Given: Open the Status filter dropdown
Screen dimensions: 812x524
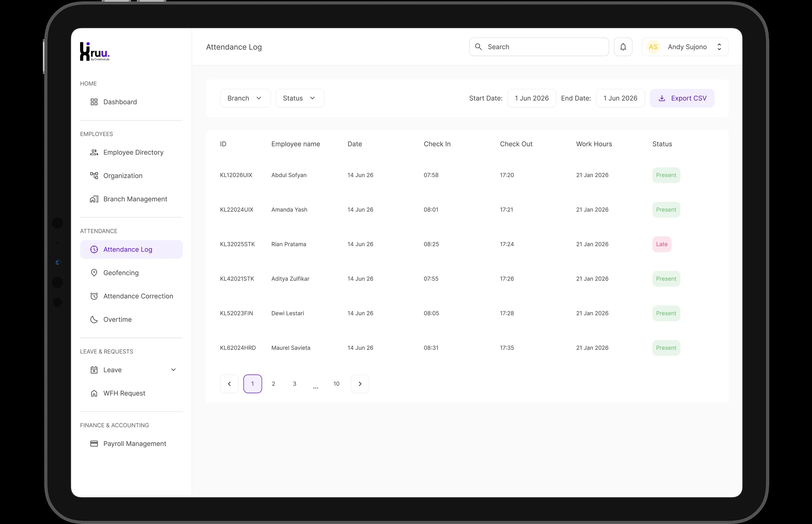Looking at the screenshot, I should 300,98.
